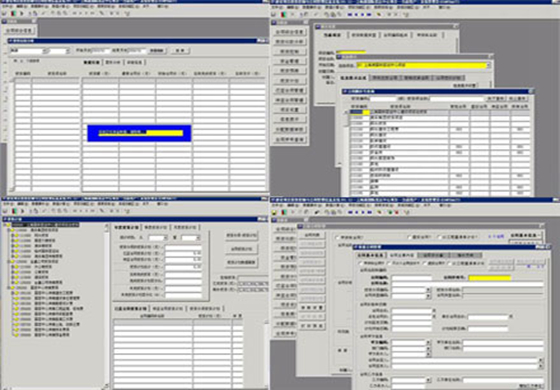Click the red-green icon in the progress-box window toolbar
560x390 pixels.
click(13, 14)
